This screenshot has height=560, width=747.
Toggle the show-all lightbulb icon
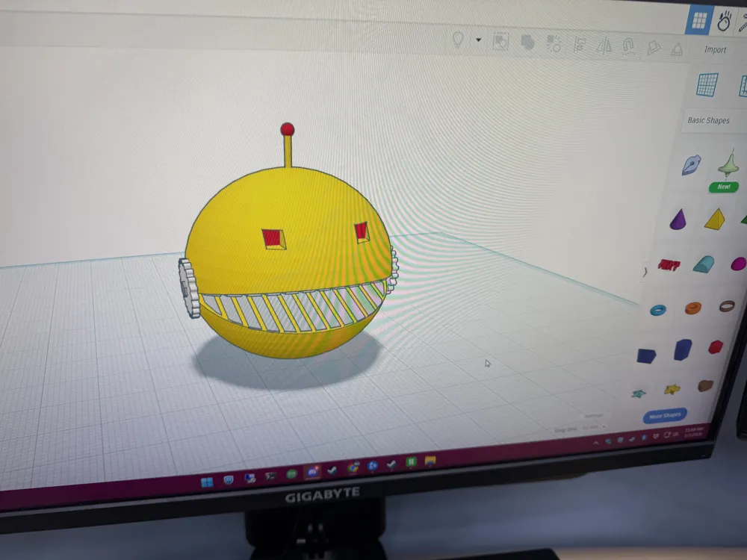click(x=458, y=39)
